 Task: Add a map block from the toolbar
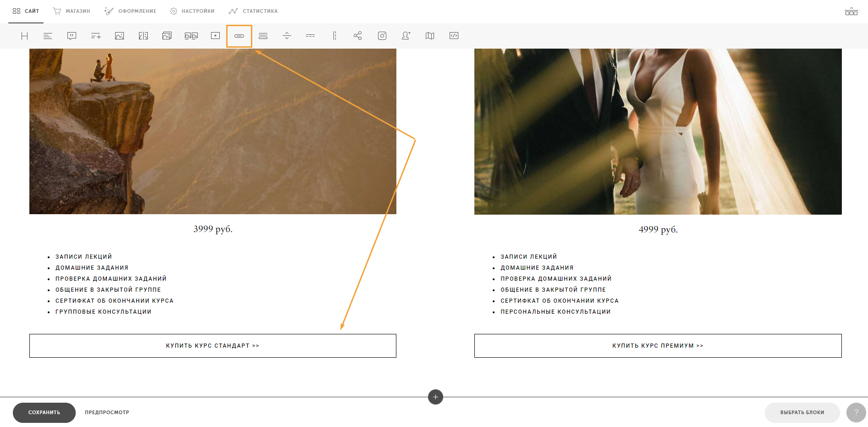coord(430,36)
